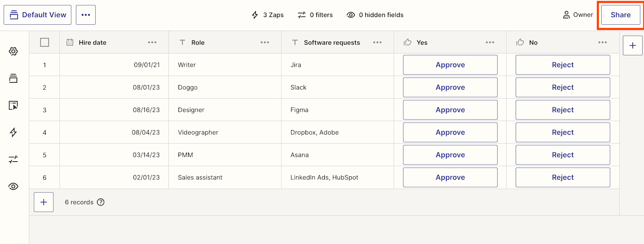
Task: Open Software requests column options menu
Action: (378, 42)
